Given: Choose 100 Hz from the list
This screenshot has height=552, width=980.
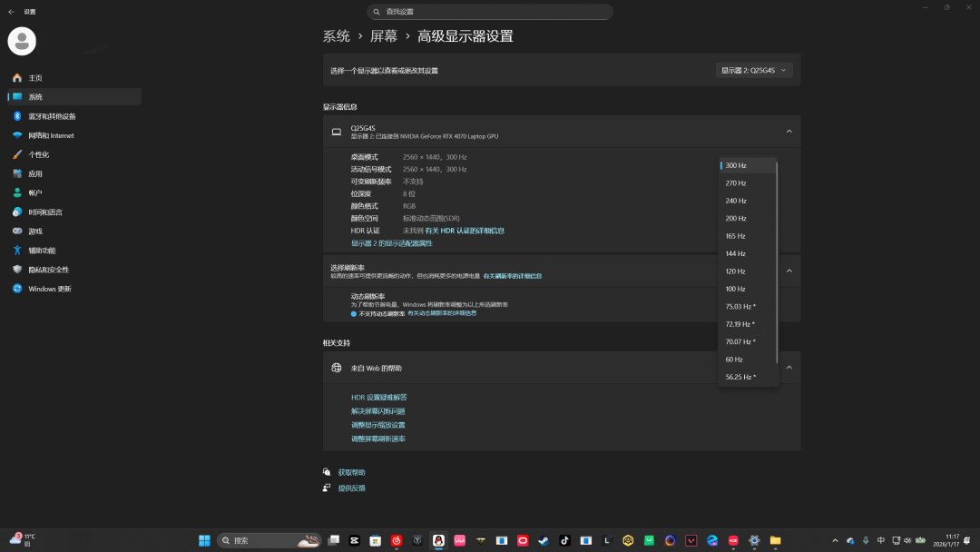Looking at the screenshot, I should click(x=748, y=289).
